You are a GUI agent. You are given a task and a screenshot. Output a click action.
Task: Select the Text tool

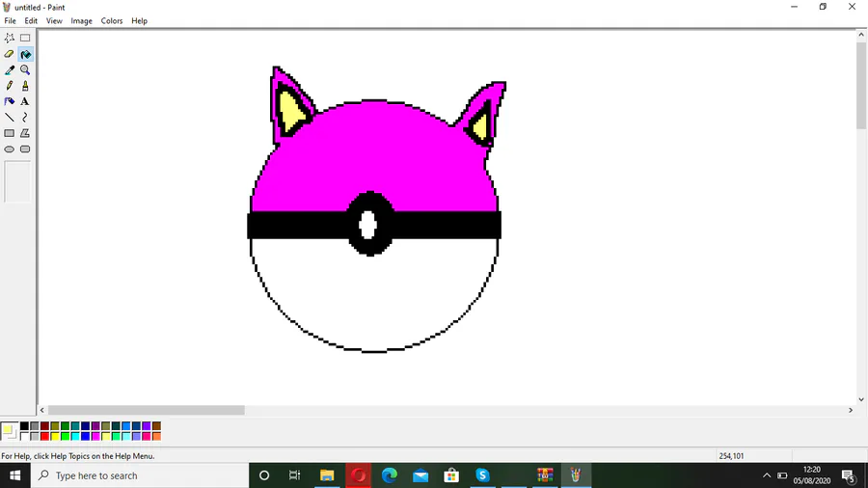(x=25, y=101)
